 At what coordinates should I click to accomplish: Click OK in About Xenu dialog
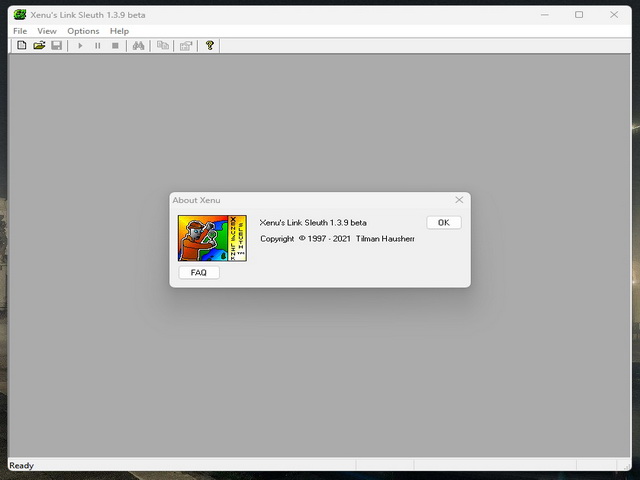[444, 222]
